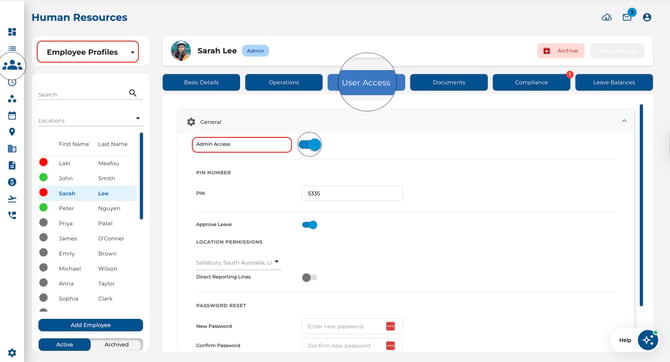Switch to the Documents tab

[x=449, y=82]
